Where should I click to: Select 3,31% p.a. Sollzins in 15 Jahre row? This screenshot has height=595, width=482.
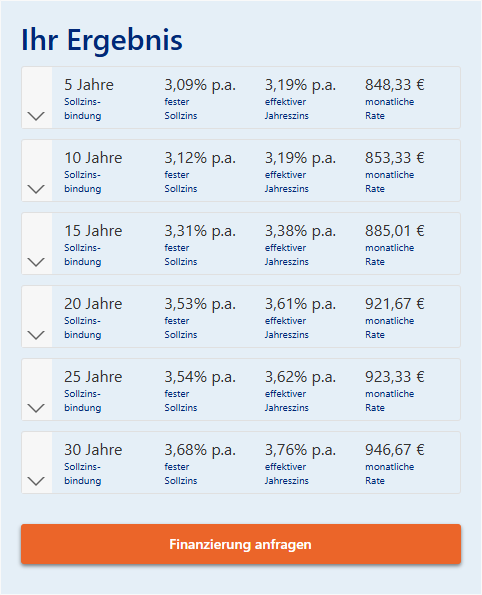click(x=200, y=231)
